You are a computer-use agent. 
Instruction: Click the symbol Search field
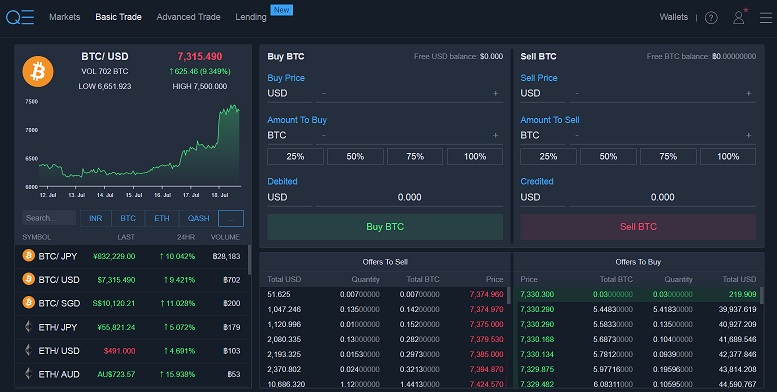(x=49, y=218)
